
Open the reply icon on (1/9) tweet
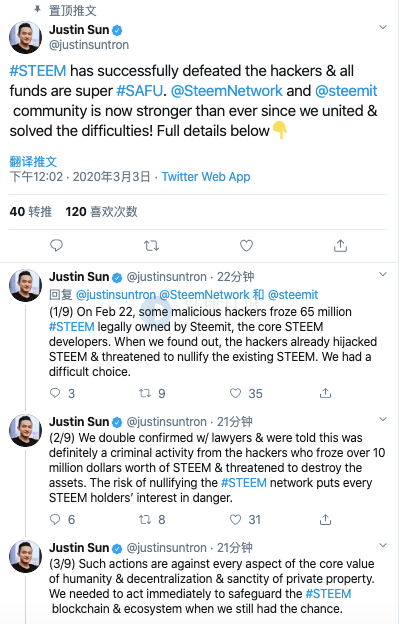(x=55, y=393)
